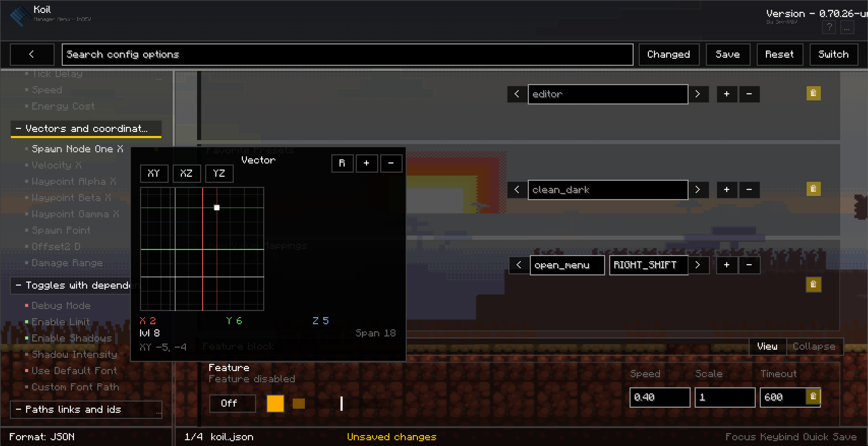This screenshot has height=446, width=868.
Task: Click the Reset button
Action: click(780, 54)
